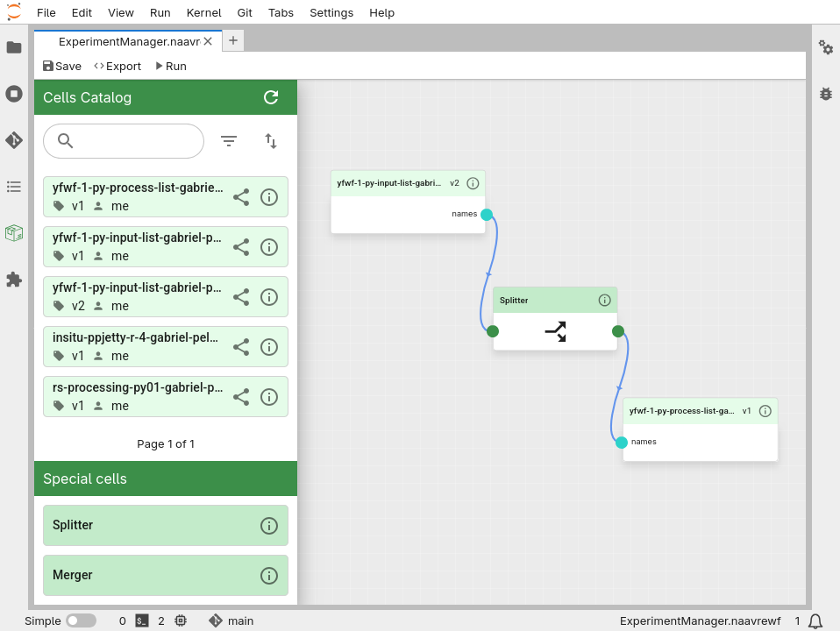Open the debugger panel
840x631 pixels.
click(825, 94)
